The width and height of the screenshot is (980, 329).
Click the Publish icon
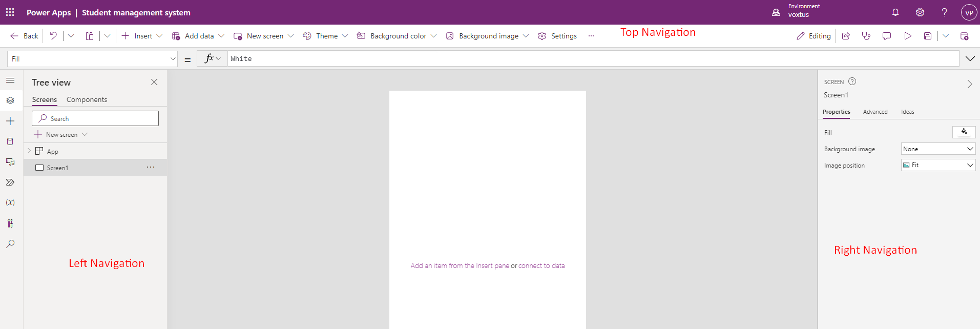964,36
